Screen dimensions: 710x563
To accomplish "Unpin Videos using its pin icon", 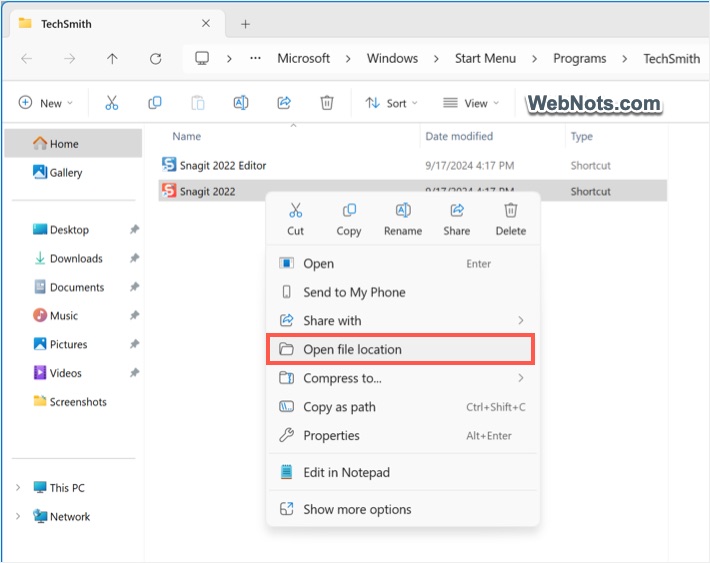I will point(134,373).
